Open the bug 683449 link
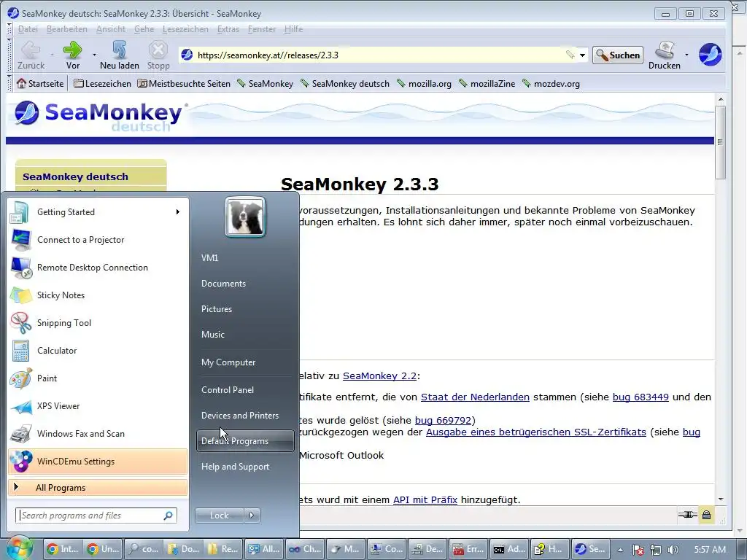 [x=640, y=397]
